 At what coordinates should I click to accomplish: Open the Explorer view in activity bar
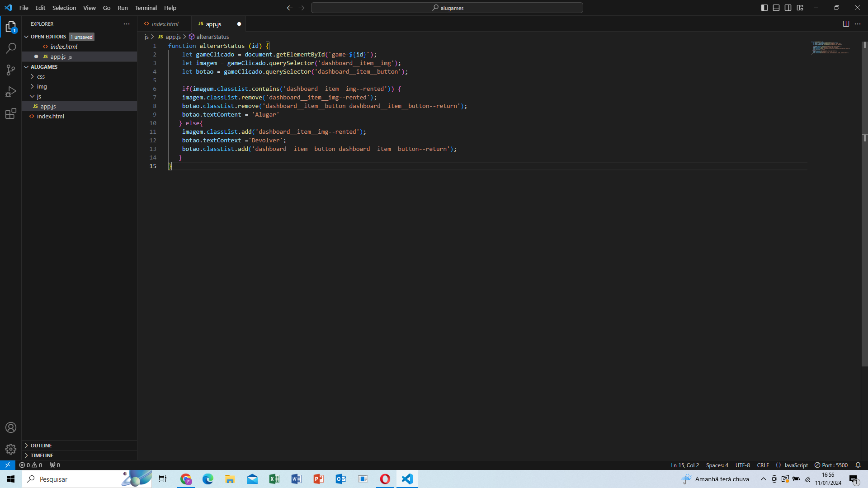coord(11,27)
